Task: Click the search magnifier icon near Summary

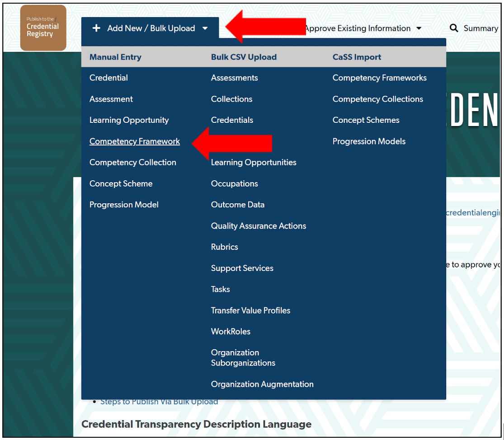Action: pos(454,28)
